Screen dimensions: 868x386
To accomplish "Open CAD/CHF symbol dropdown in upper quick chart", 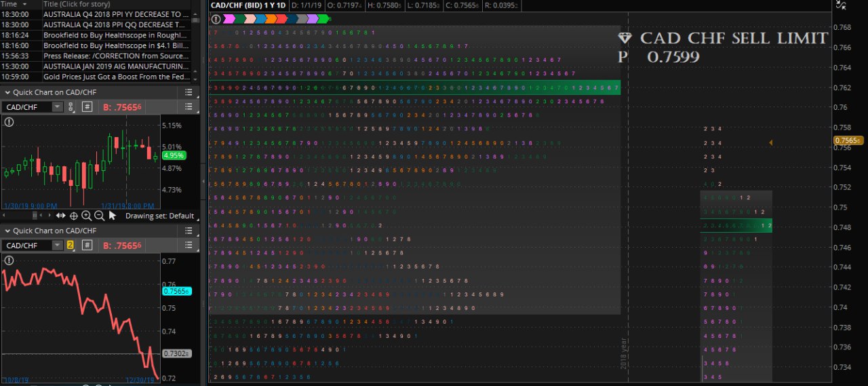I will click(57, 107).
